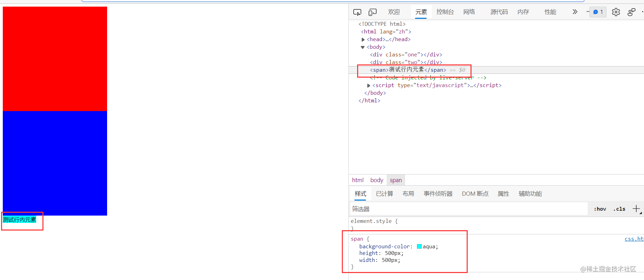Edit the background-color property name

[385, 247]
